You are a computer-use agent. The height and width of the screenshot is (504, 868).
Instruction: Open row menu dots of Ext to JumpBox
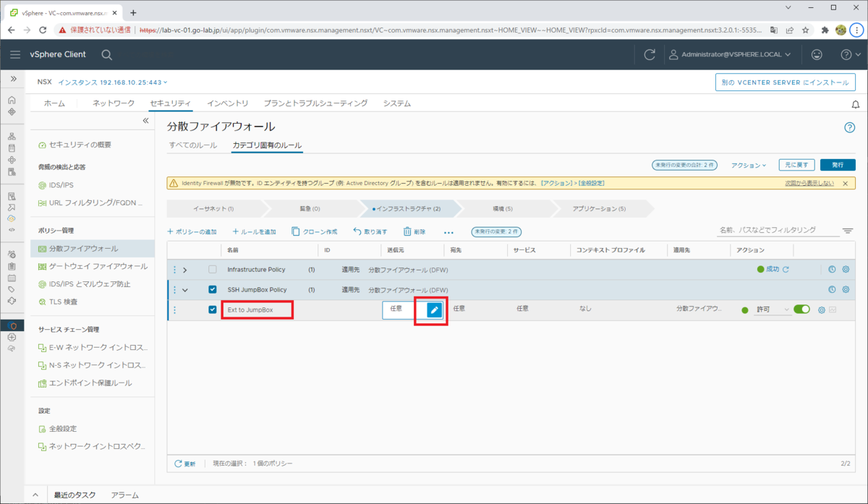point(174,310)
